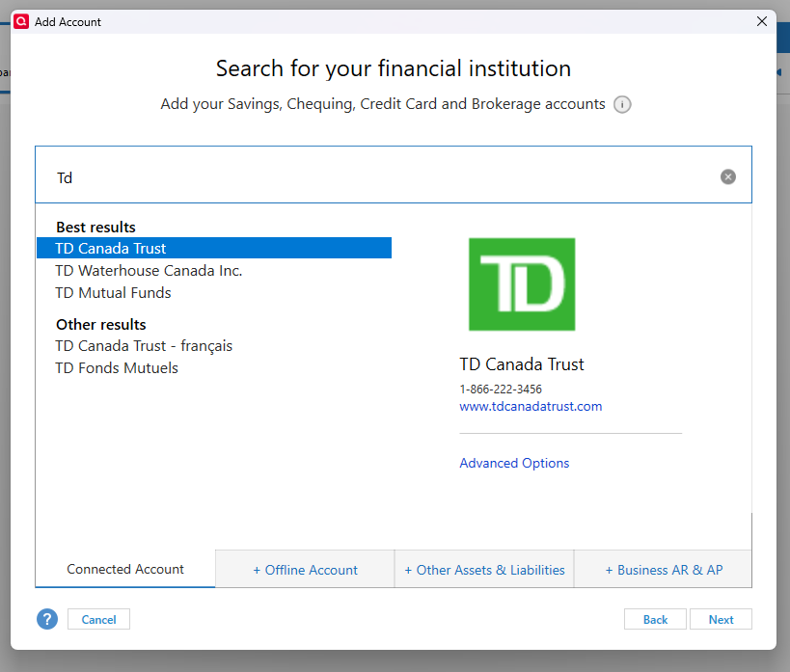The image size is (790, 672).
Task: Switch to the + Offline Account tab
Action: [x=305, y=570]
